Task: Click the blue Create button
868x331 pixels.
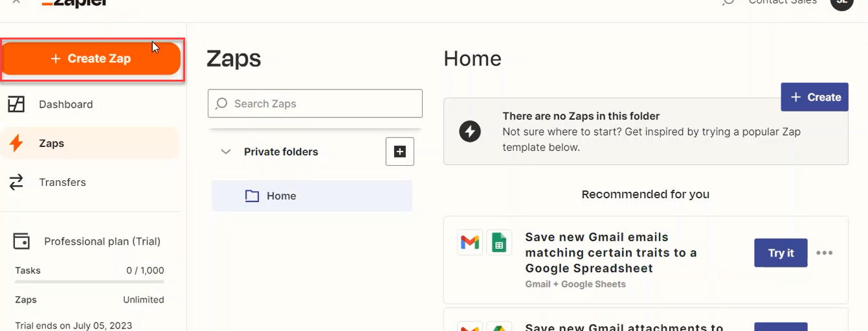Action: click(814, 97)
